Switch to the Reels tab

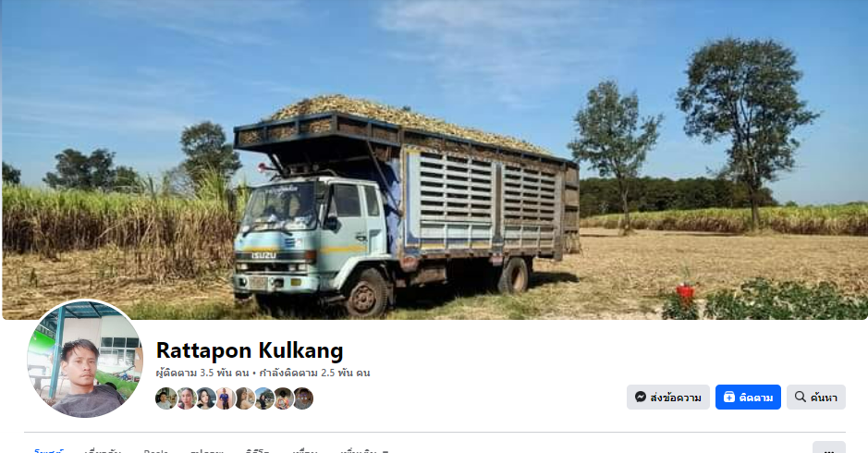tap(156, 450)
